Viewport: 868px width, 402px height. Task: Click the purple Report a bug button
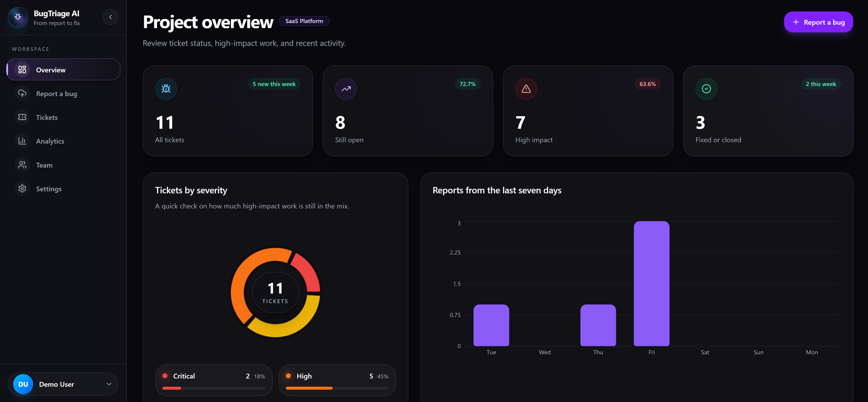[818, 22]
